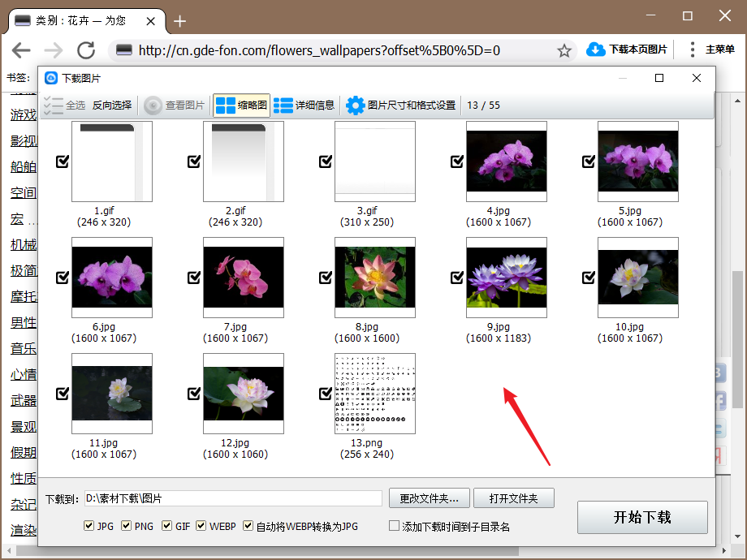This screenshot has height=560, width=747.
Task: Uncheck the checkbox for 13.png
Action: click(x=326, y=394)
